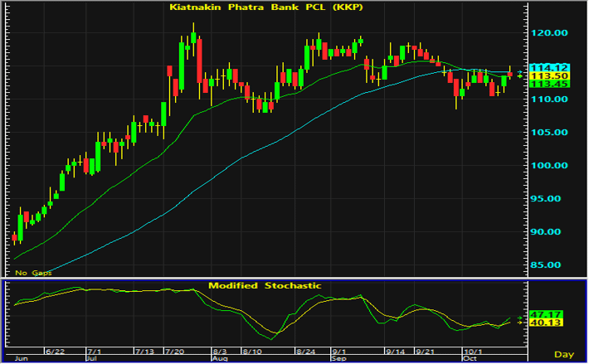Click the Aug month label
589x364 pixels.
[x=220, y=359]
